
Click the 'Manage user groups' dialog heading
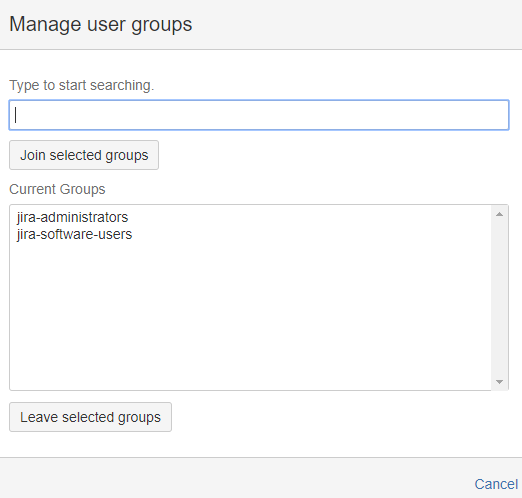pyautogui.click(x=101, y=24)
